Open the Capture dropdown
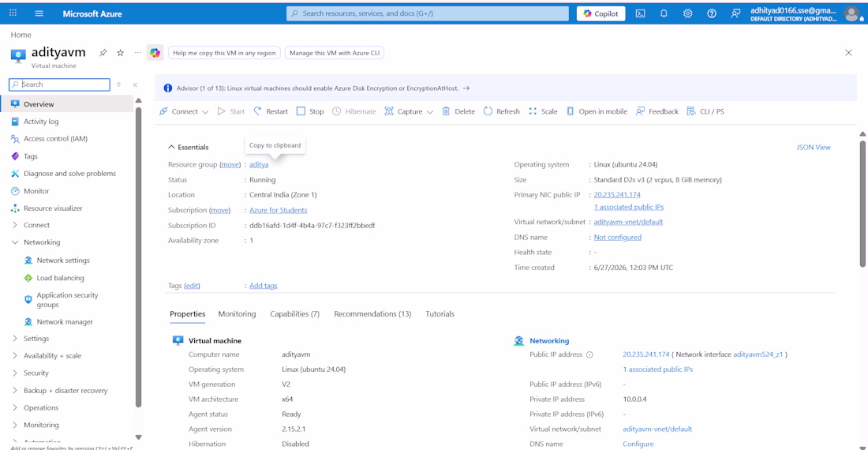 click(x=409, y=111)
